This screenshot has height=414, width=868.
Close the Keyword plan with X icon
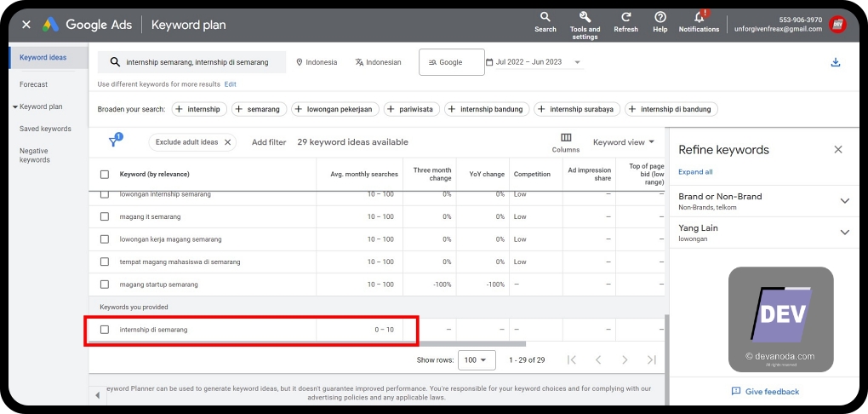pyautogui.click(x=26, y=25)
